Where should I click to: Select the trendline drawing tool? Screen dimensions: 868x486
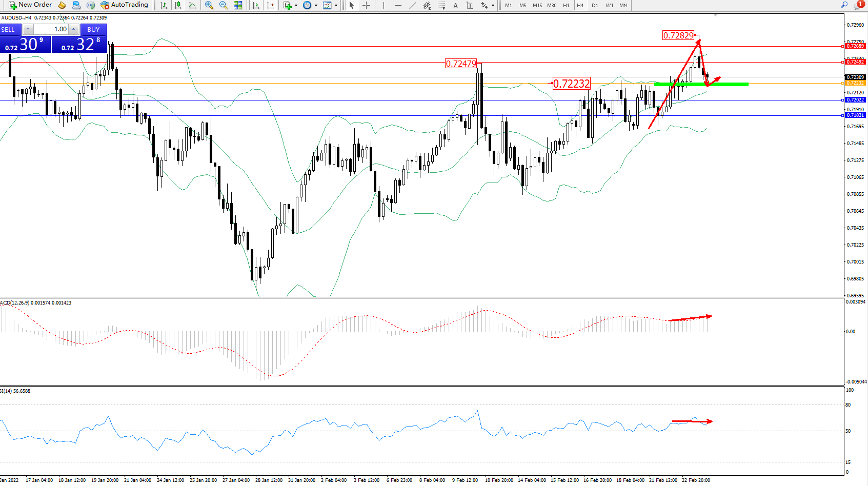click(412, 5)
